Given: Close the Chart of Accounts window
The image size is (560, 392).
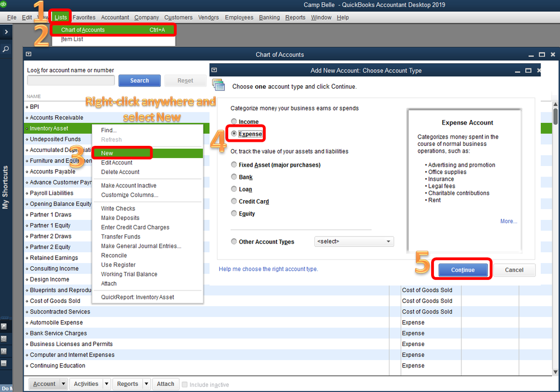Looking at the screenshot, I should point(553,54).
